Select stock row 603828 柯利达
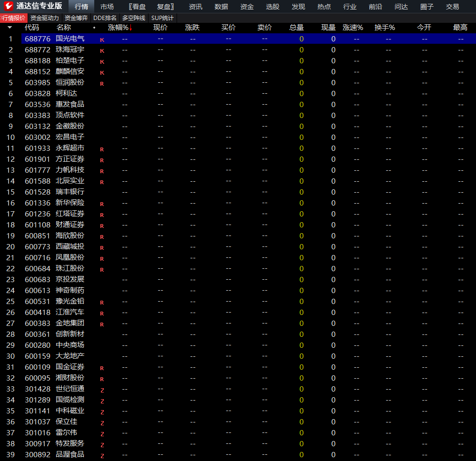The width and height of the screenshot is (476, 461). (238, 93)
